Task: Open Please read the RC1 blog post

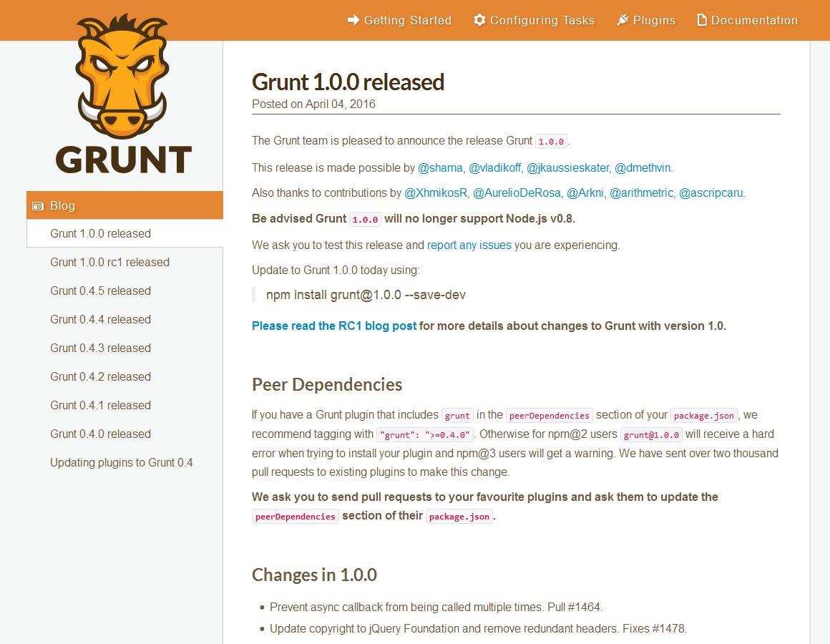Action: point(333,326)
